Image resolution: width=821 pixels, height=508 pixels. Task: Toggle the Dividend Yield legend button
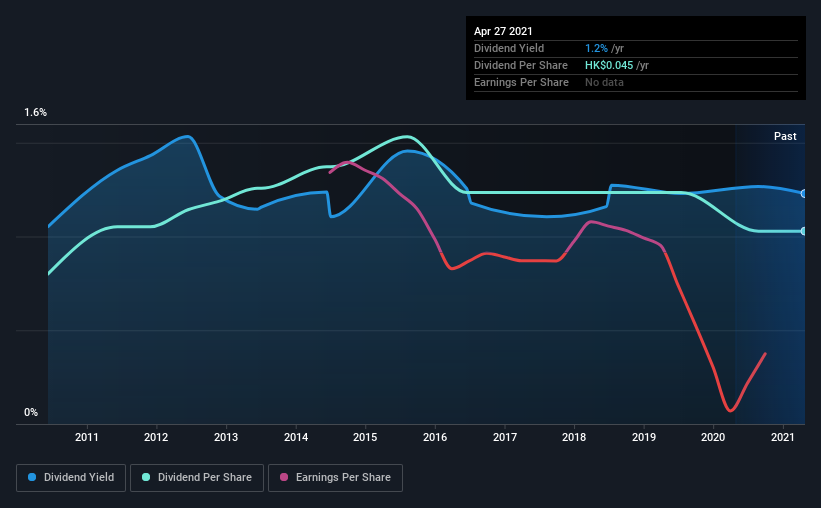coord(71,478)
